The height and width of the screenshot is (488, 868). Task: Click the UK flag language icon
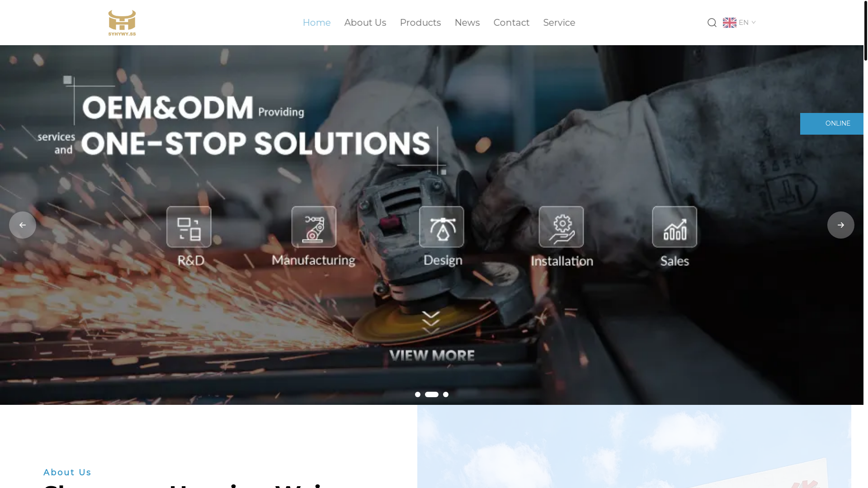pyautogui.click(x=730, y=23)
